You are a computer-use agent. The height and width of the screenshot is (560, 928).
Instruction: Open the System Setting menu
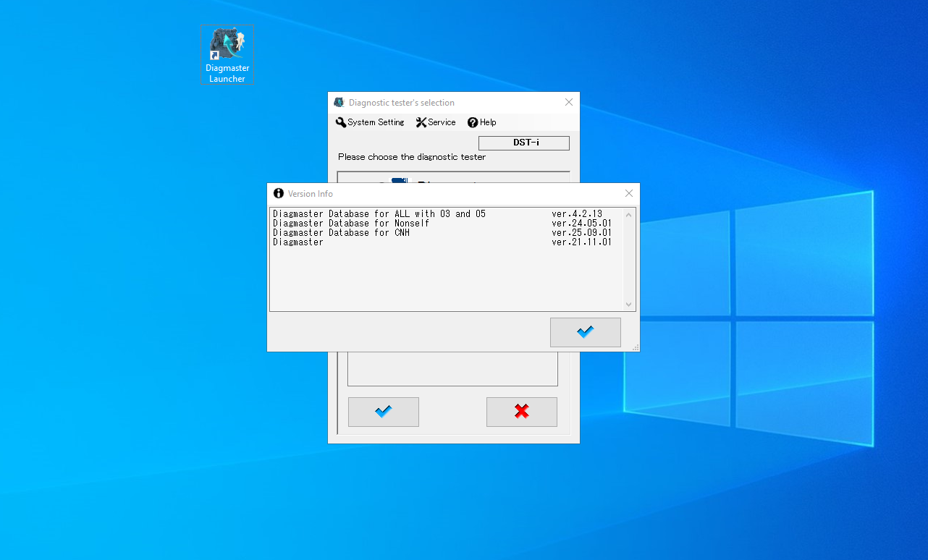[x=370, y=122]
